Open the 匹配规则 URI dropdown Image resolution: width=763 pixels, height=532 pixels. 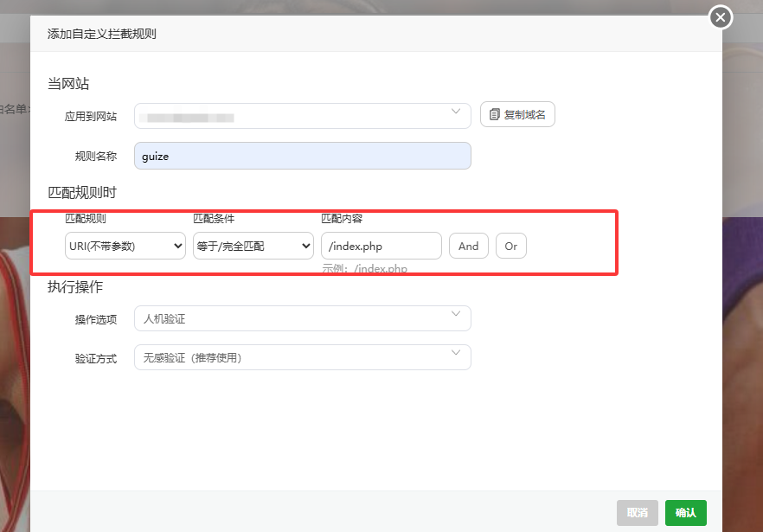[x=125, y=246]
